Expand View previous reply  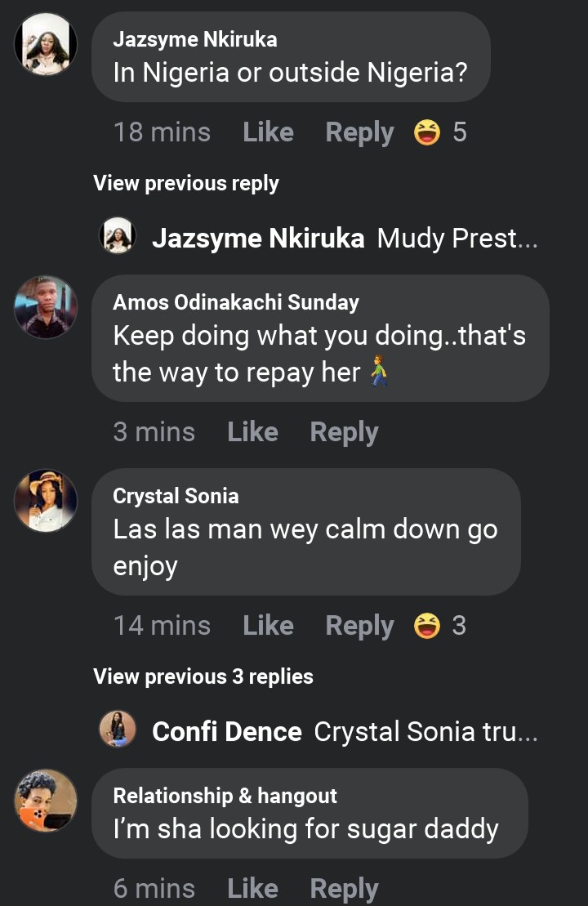point(186,183)
